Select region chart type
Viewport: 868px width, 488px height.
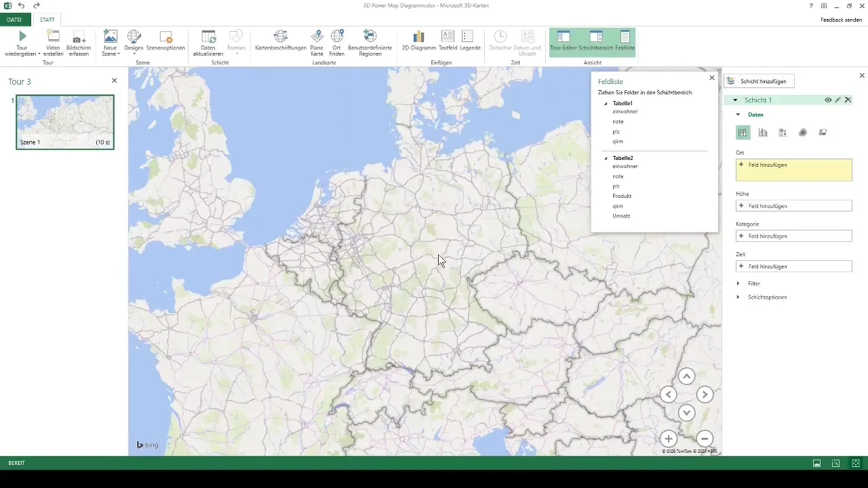(823, 133)
